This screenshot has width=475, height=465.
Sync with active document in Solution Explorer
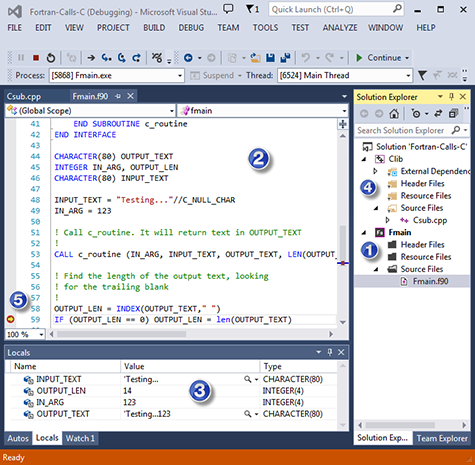(438, 114)
